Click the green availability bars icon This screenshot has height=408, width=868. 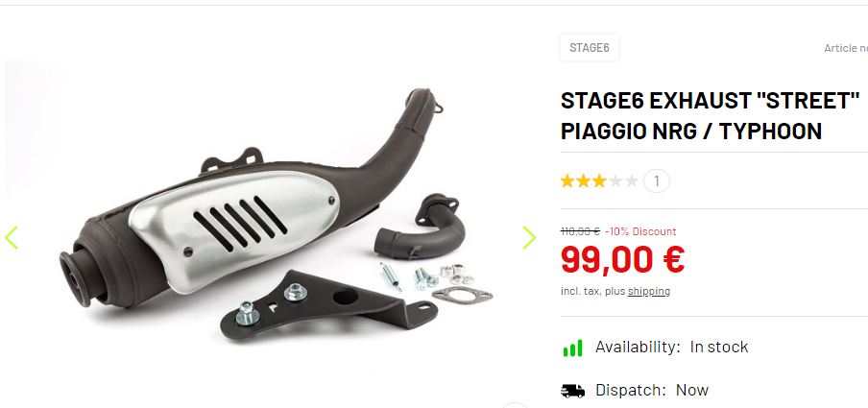pyautogui.click(x=573, y=348)
